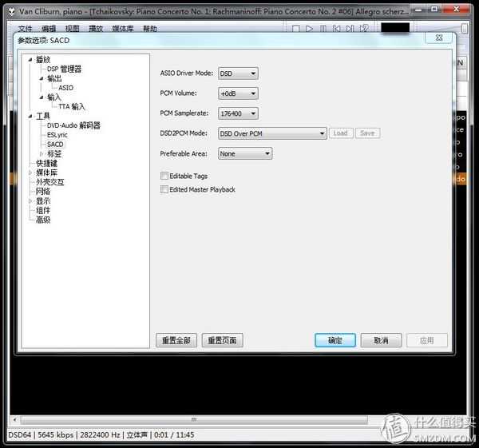479x448 pixels.
Task: Select DVD-Audio 解码器 in the tree
Action: [x=73, y=125]
